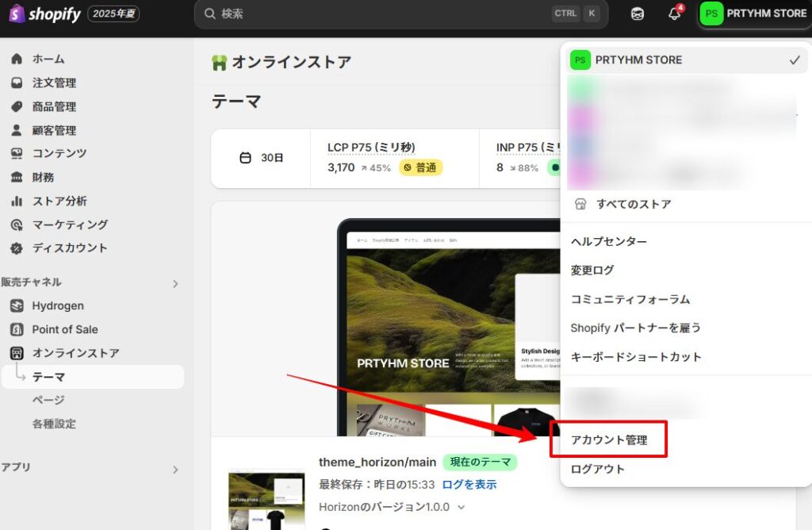This screenshot has height=530, width=812.
Task: Click the green online store header icon
Action: (x=219, y=63)
